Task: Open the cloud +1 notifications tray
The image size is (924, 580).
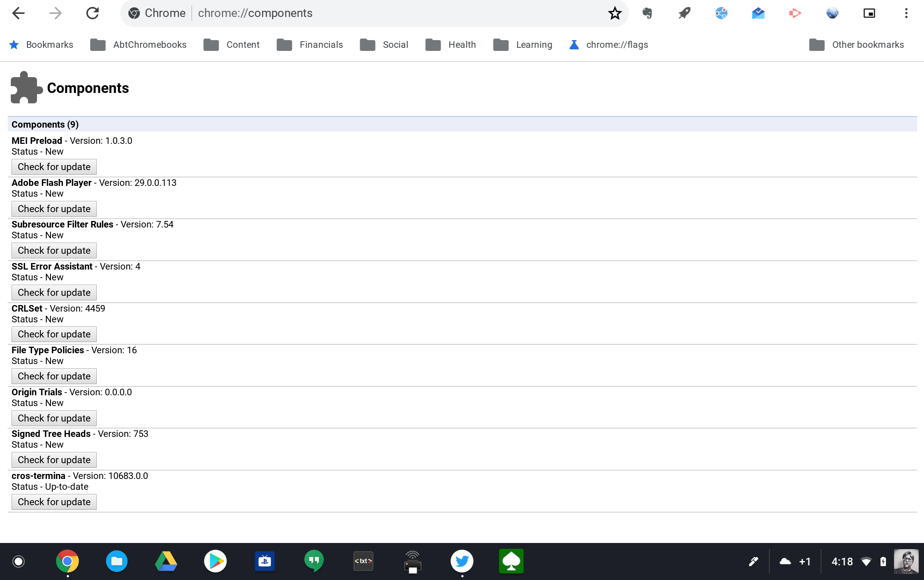Action: pos(795,561)
